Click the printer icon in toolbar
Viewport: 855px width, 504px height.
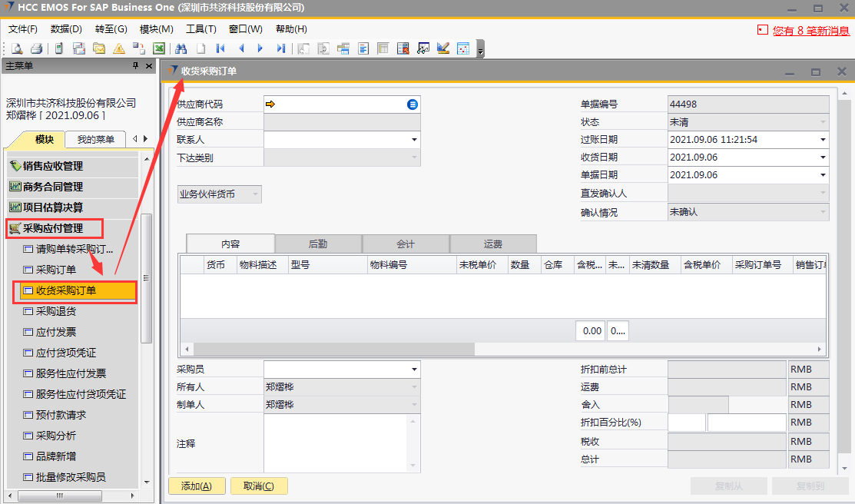point(35,48)
